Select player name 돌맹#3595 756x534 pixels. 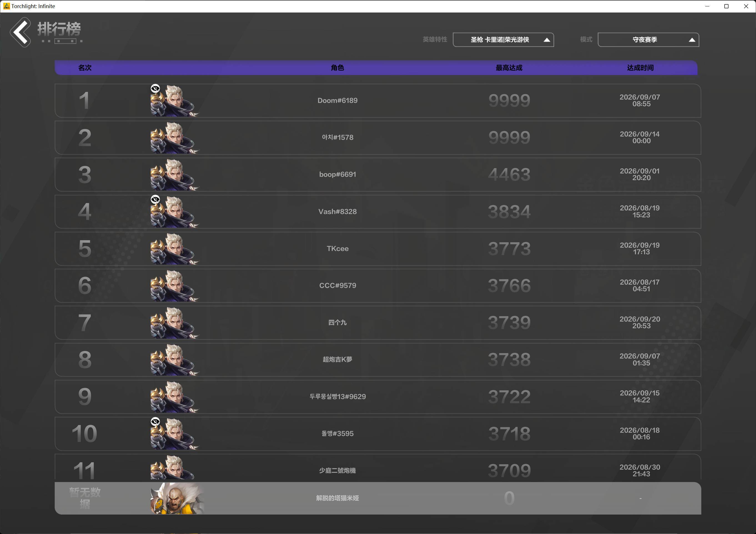tap(338, 433)
